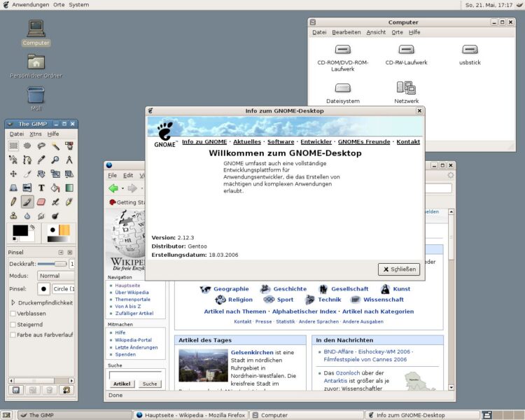Select the Perspective tool in GIMP
Image resolution: width=525 pixels, height=420 pixels.
coord(13,188)
